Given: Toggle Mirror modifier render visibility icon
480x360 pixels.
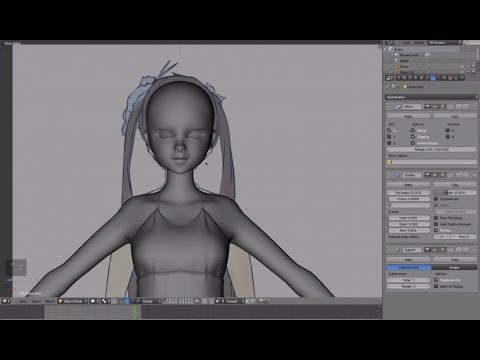Looking at the screenshot, I should [428, 107].
